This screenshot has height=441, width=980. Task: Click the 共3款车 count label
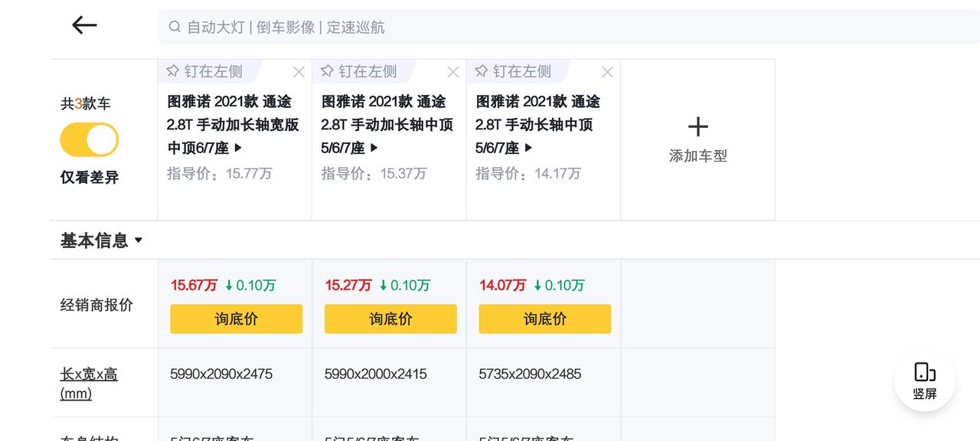coord(86,103)
